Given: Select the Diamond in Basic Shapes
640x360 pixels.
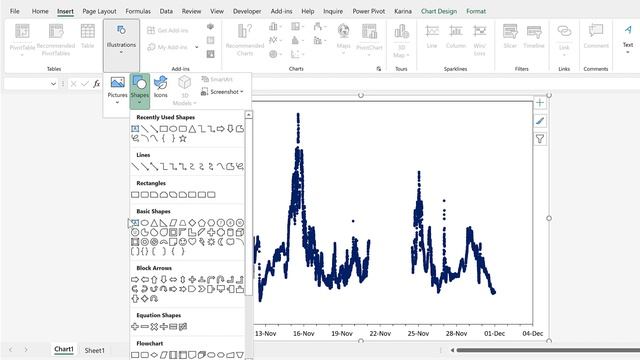Looking at the screenshot, I should (x=192, y=223).
